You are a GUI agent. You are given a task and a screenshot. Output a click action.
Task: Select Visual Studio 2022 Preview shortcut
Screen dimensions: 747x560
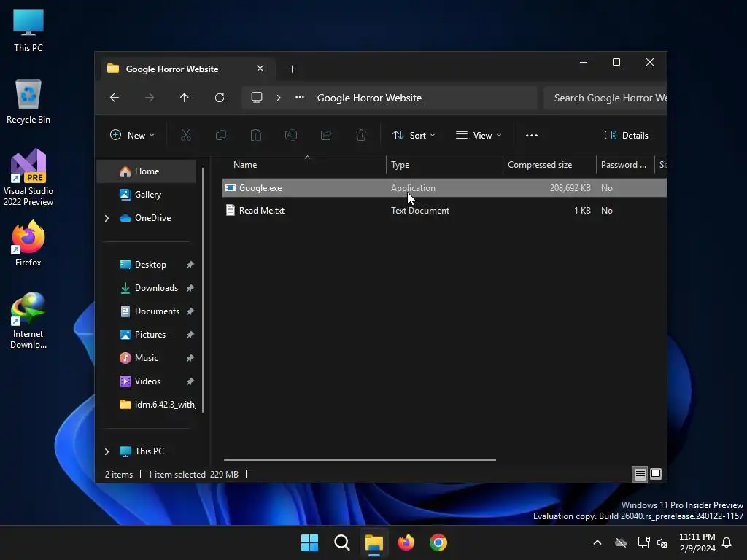28,178
